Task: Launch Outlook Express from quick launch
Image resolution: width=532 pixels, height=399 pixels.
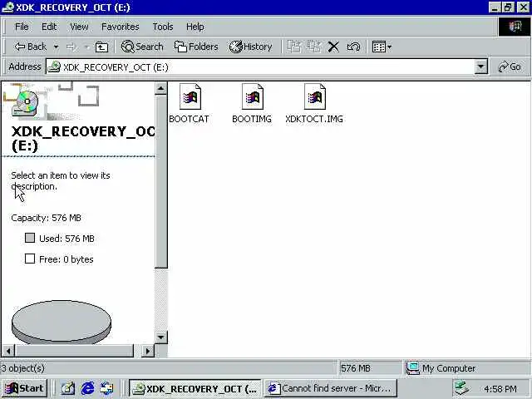Action: 107,388
